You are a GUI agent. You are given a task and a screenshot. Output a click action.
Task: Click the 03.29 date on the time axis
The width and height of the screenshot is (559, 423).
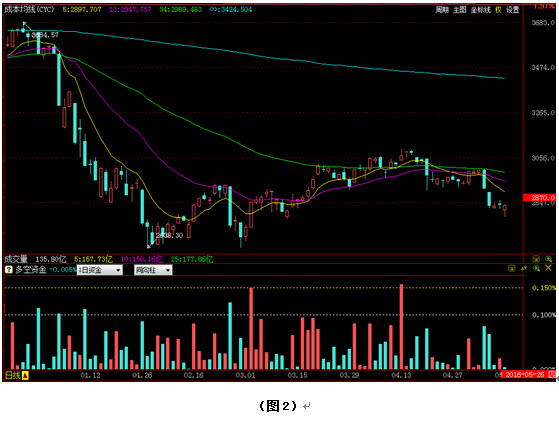(349, 375)
